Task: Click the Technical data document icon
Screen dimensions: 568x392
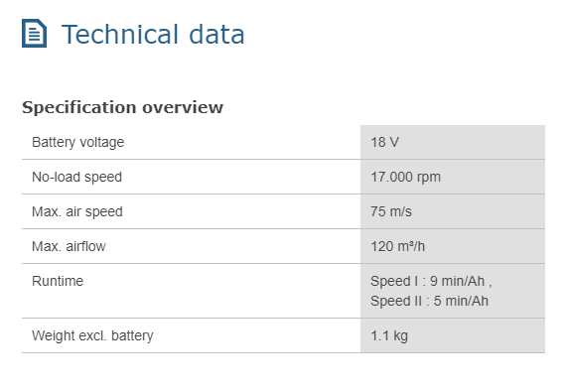Action: (x=34, y=34)
